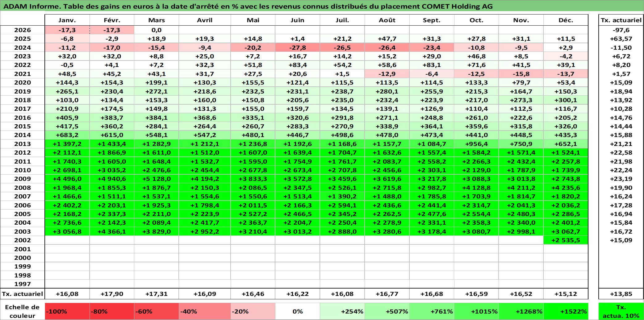
Task: Click the +1 820,2 cell in row 2007
Action: [566, 196]
